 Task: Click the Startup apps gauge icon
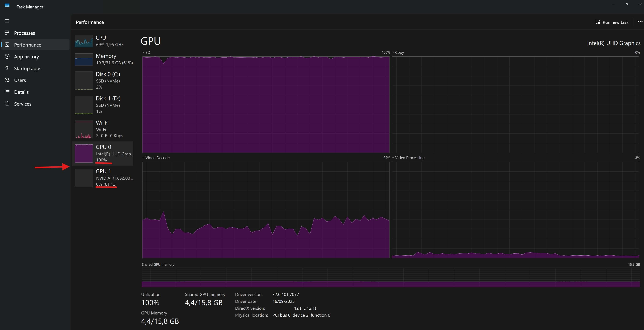tap(7, 68)
